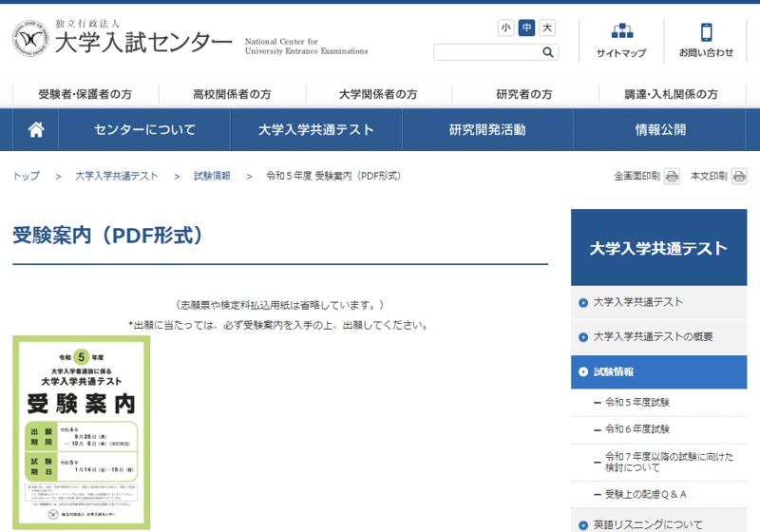Screen dimensions: 760x532
Task: Open sidebar subitem 令和６年度試験
Action: point(636,428)
